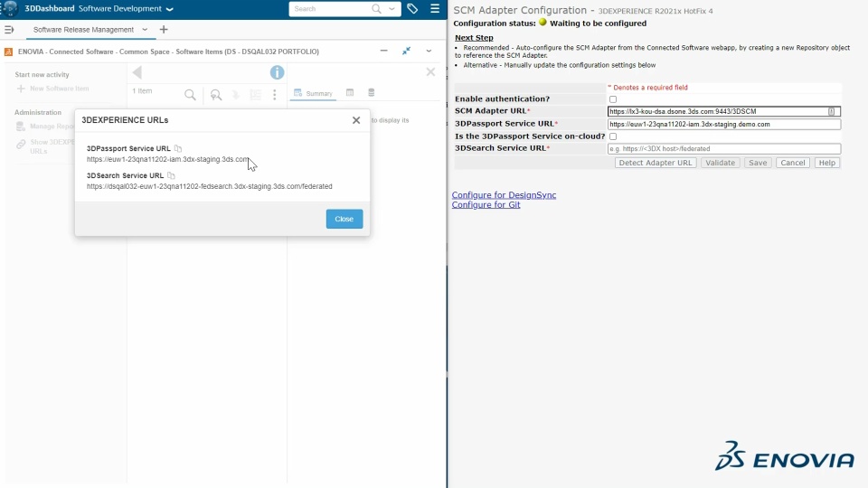This screenshot has height=488, width=868.
Task: Toggle the dashboard tab list panel icon
Action: [9, 30]
